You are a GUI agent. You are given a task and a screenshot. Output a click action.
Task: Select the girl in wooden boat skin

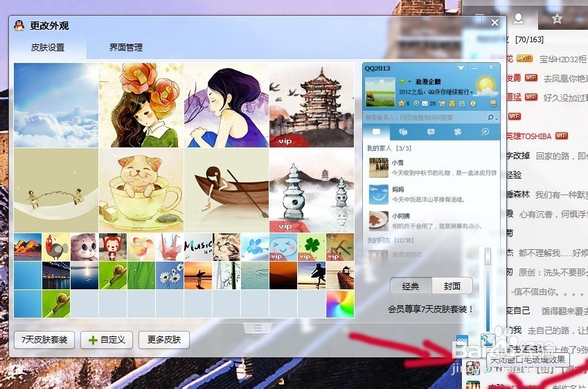tap(226, 190)
